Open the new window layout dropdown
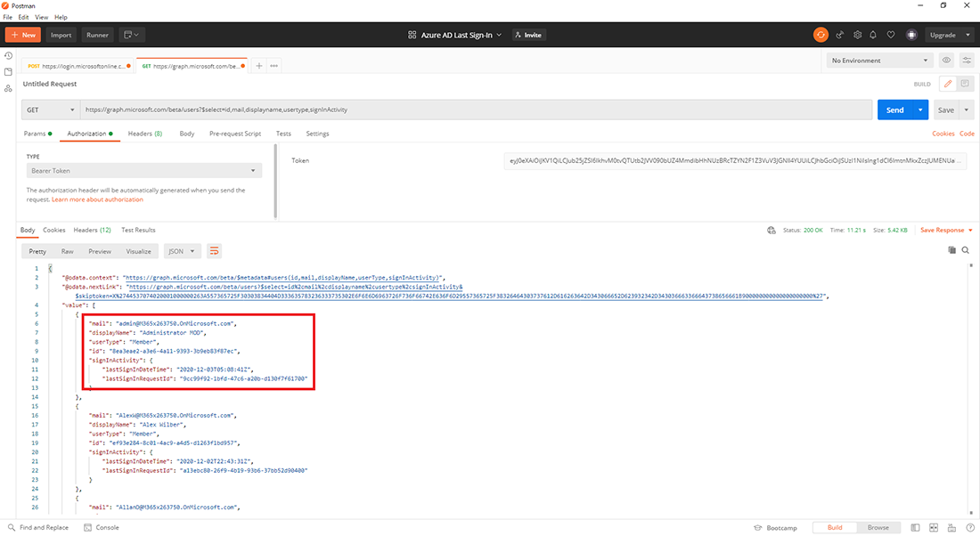Viewport: 980px width, 536px height. click(131, 35)
